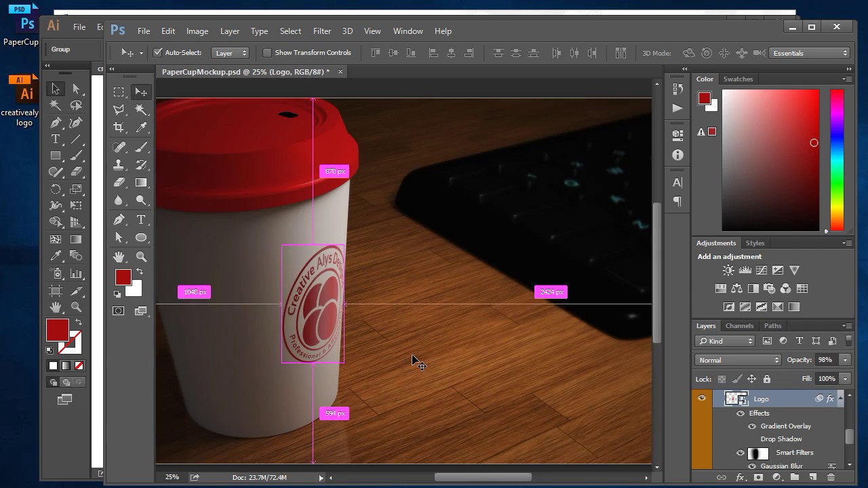868x488 pixels.
Task: Select the History Brush tool
Action: click(x=141, y=165)
